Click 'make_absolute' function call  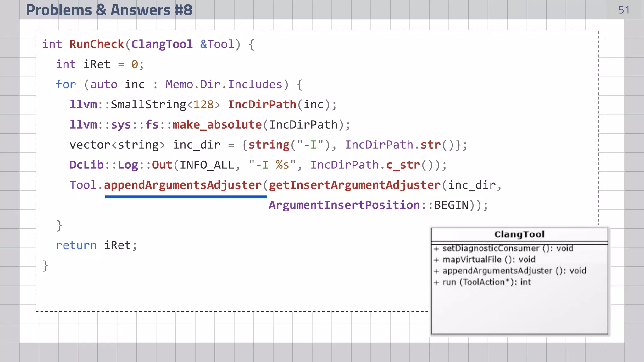click(217, 125)
